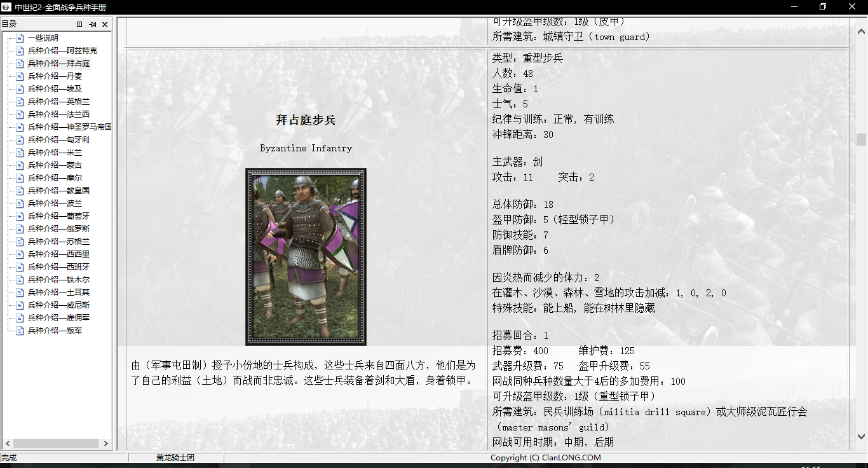Click up arrow of page vertical scrollbar
The image size is (868, 468).
pyautogui.click(x=862, y=31)
